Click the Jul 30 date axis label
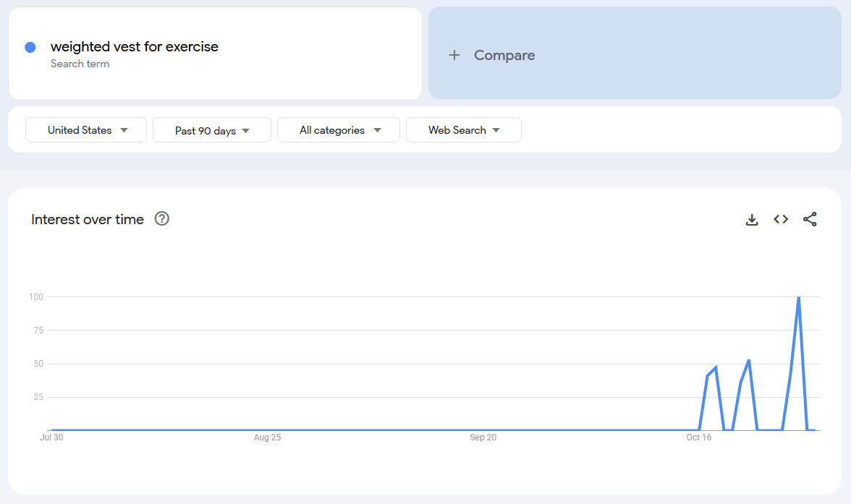This screenshot has width=851, height=504. pyautogui.click(x=51, y=437)
